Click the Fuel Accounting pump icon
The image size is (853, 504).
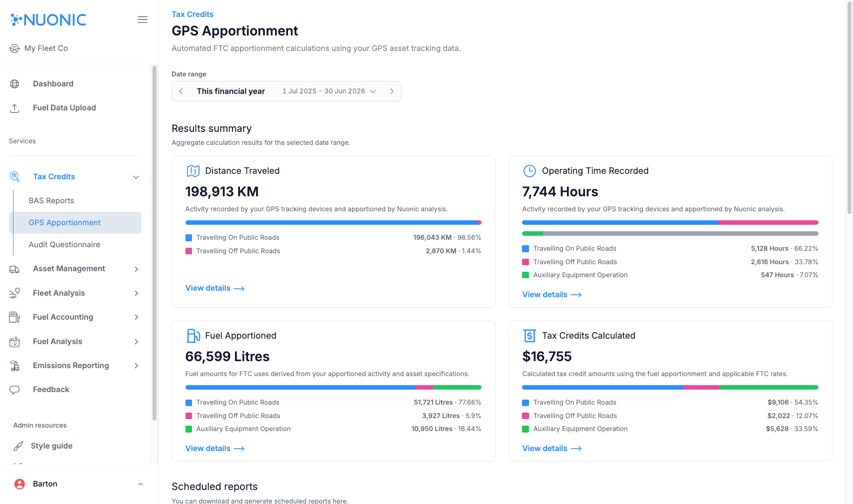click(x=14, y=317)
